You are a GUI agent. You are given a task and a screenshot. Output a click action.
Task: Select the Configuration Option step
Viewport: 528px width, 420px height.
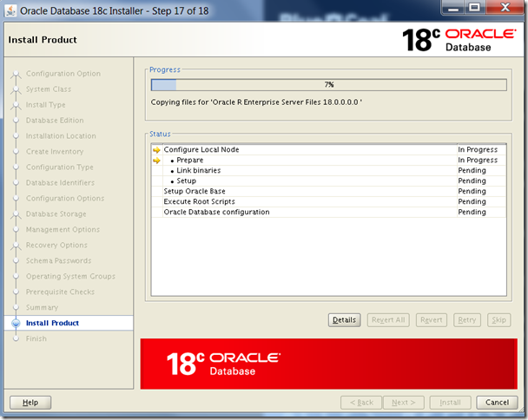[x=63, y=74]
